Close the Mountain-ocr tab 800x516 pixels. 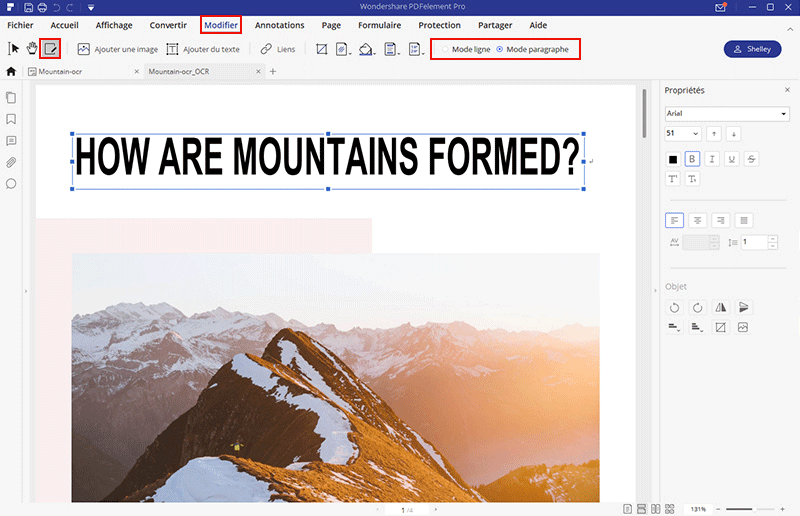pyautogui.click(x=136, y=71)
